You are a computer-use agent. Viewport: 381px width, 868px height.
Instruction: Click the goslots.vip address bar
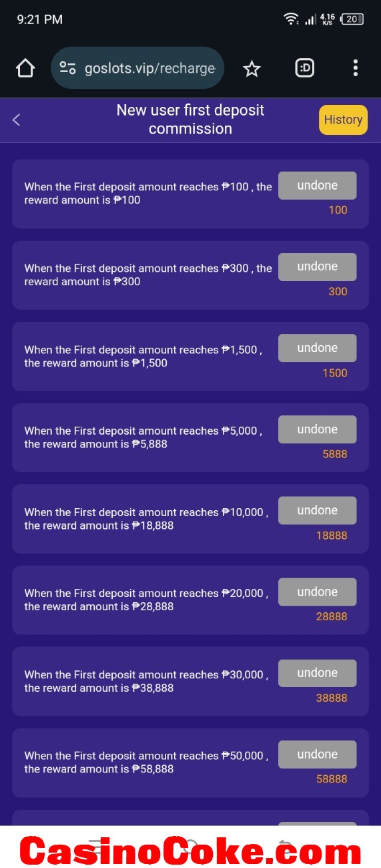pos(137,68)
